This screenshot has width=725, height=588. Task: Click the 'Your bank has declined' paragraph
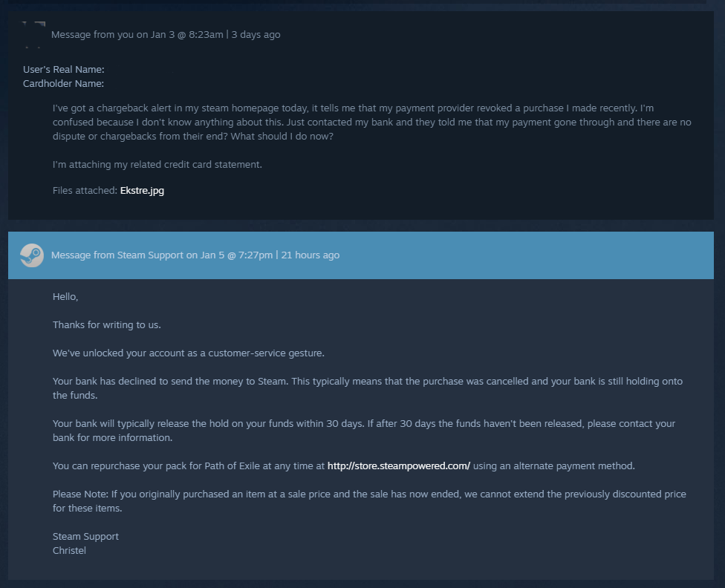click(368, 388)
